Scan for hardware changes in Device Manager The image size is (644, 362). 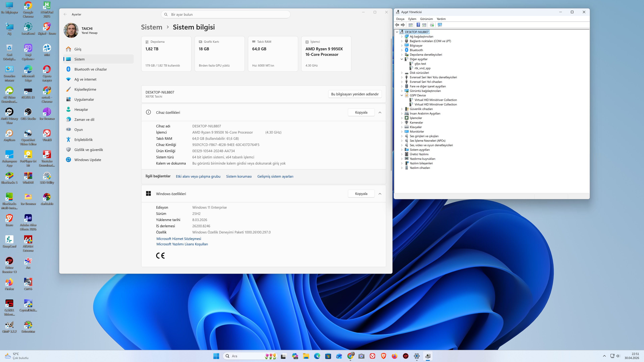440,25
